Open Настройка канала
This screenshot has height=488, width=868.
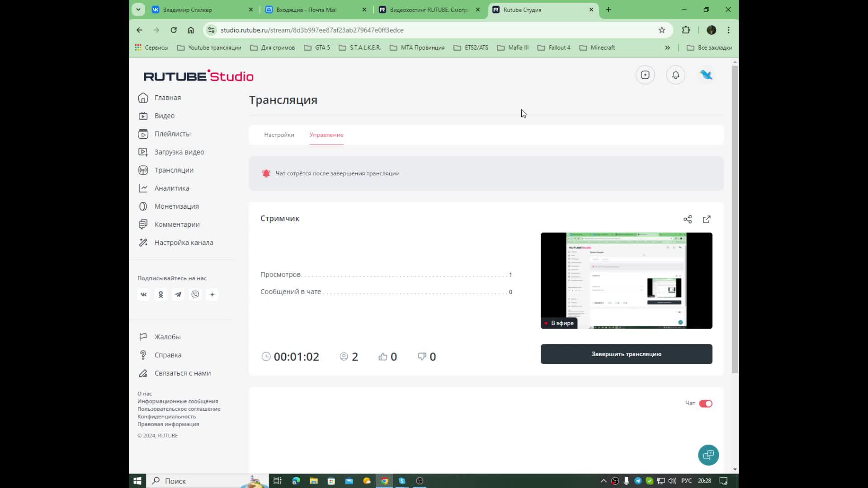(176, 242)
